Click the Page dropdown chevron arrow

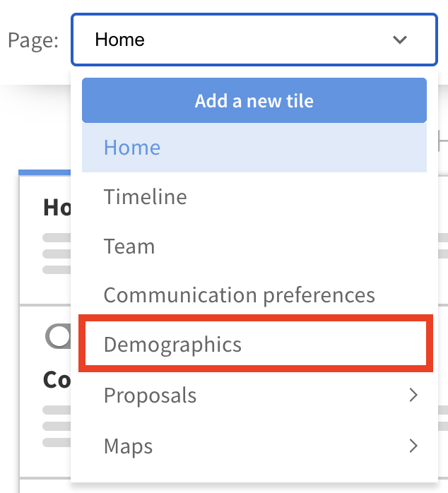point(400,40)
